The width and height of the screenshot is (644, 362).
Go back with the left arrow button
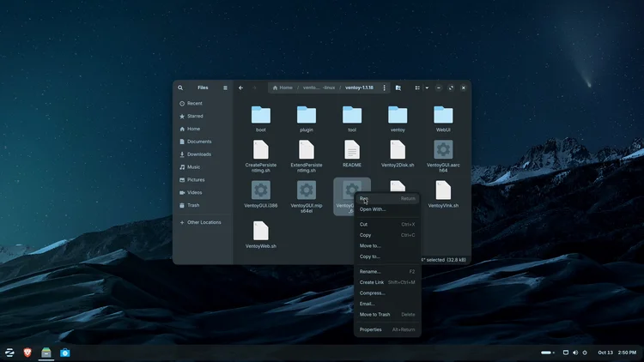[x=241, y=87]
